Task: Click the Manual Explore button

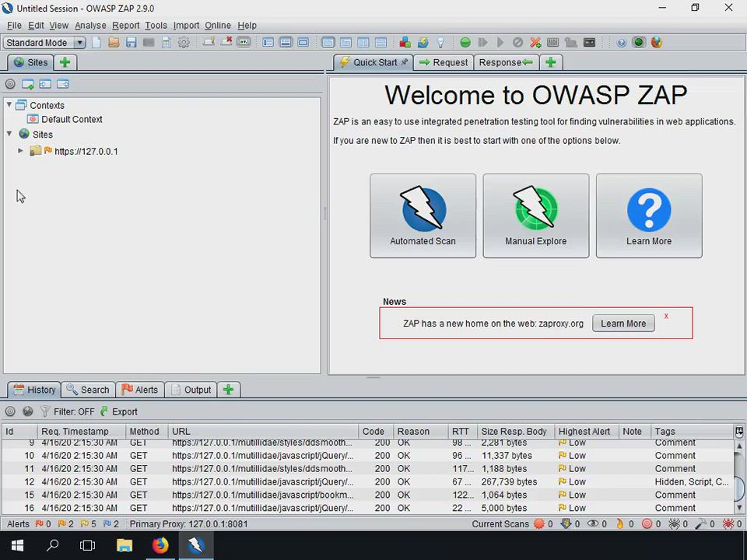Action: [535, 215]
